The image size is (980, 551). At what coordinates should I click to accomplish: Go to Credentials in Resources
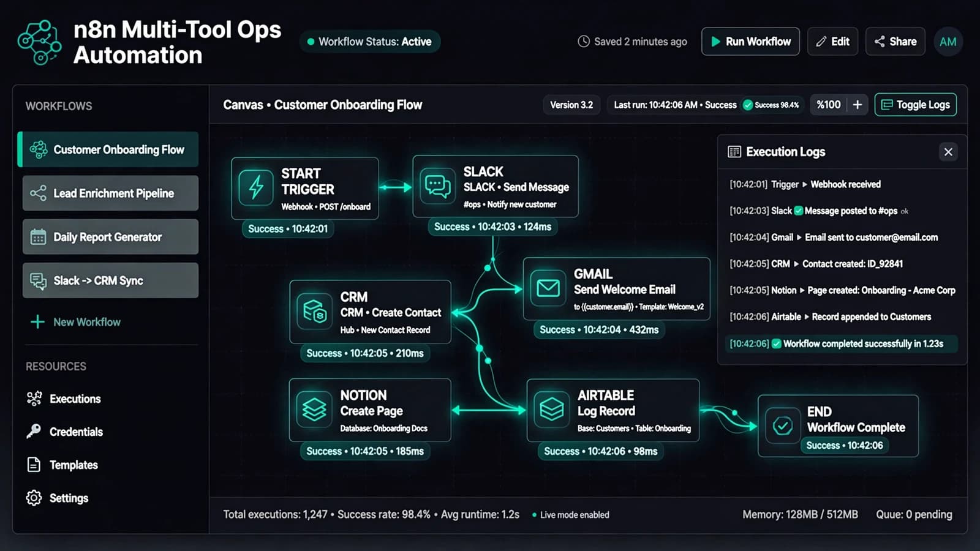65,432
